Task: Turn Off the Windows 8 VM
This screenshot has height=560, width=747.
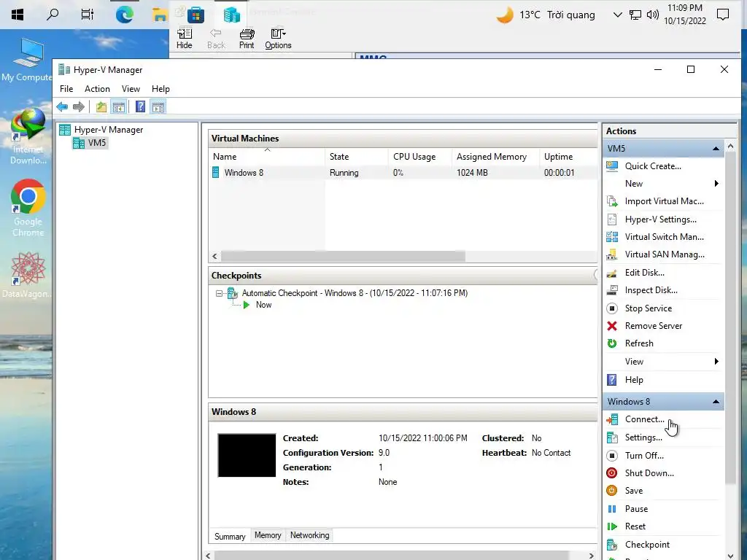Action: coord(643,456)
